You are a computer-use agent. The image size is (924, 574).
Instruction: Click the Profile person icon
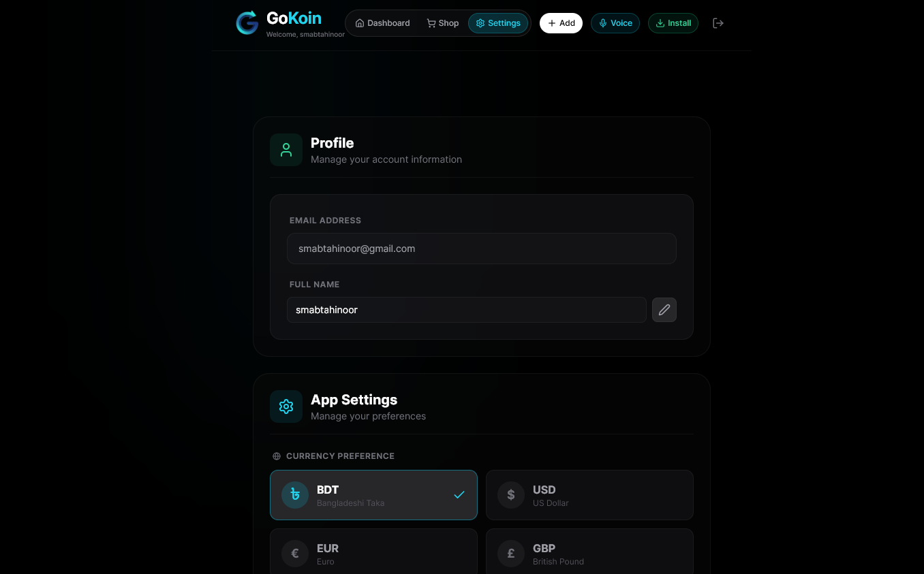coord(286,149)
